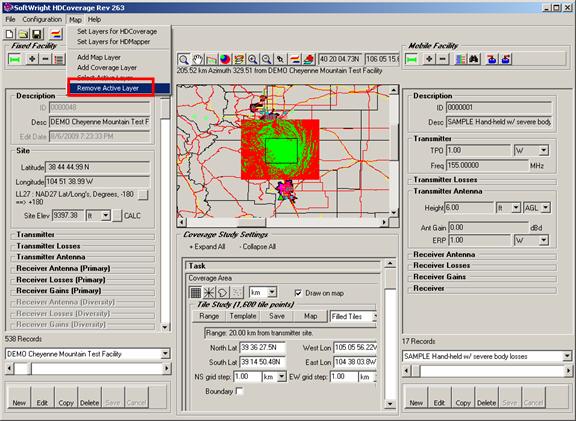Choose Add Map Layer menu item
Viewport: 576px width, 421px height.
99,57
